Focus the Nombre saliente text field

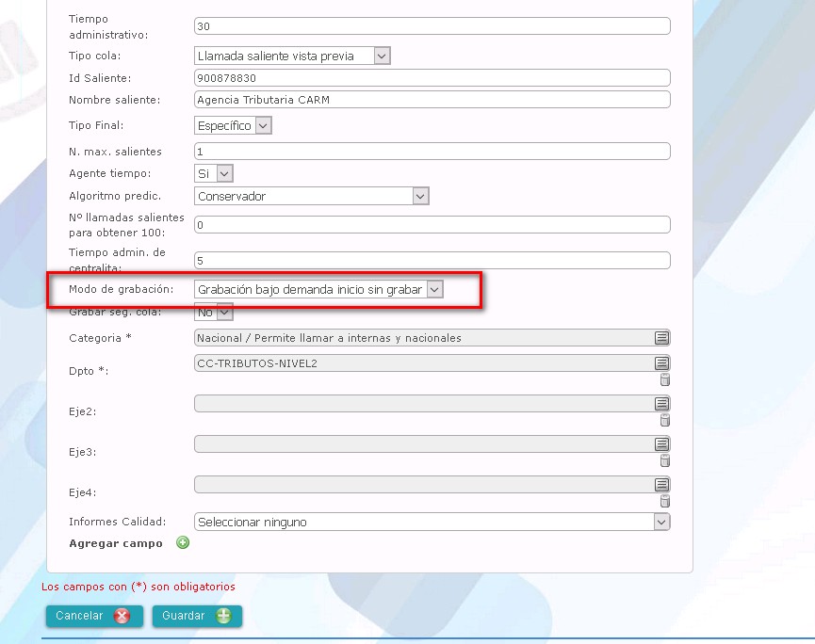point(432,100)
